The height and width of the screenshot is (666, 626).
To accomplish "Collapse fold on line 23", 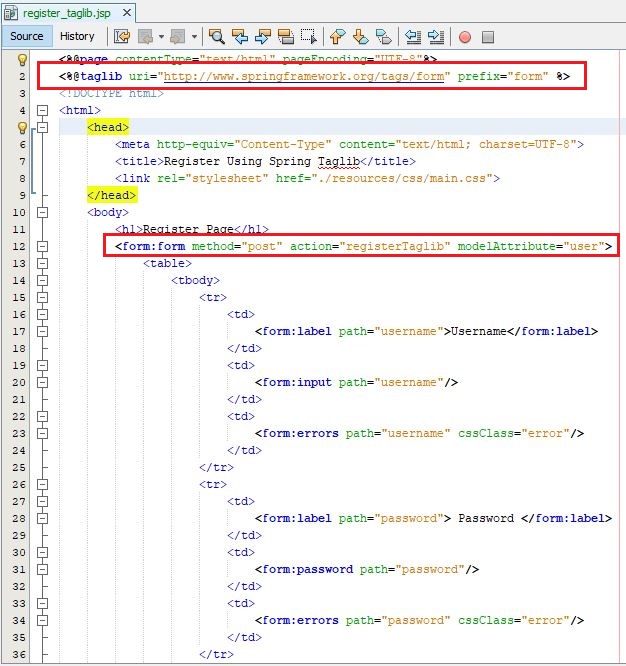I will tap(42, 433).
